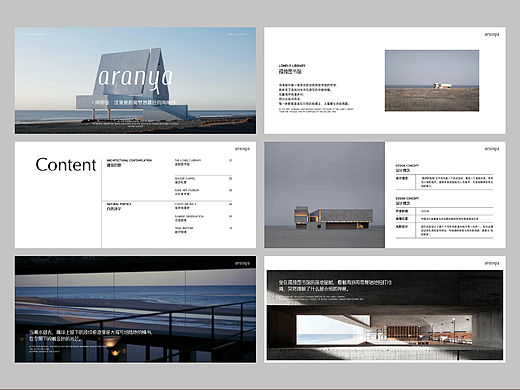The image size is (520, 390).
Task: Open the Content table slide
Action: pyautogui.click(x=135, y=195)
